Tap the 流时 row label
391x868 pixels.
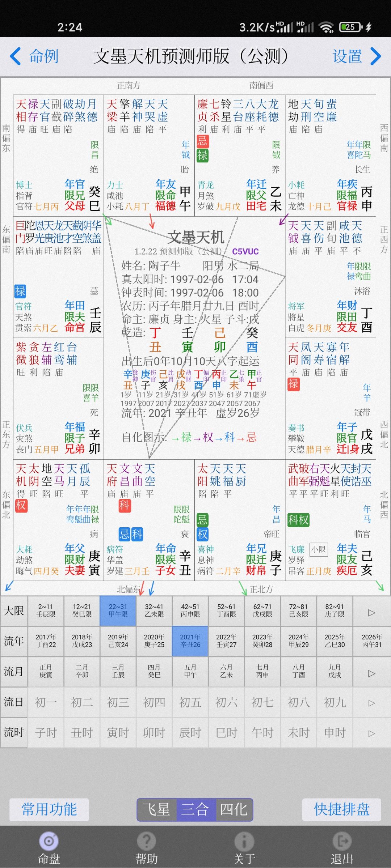point(14,732)
